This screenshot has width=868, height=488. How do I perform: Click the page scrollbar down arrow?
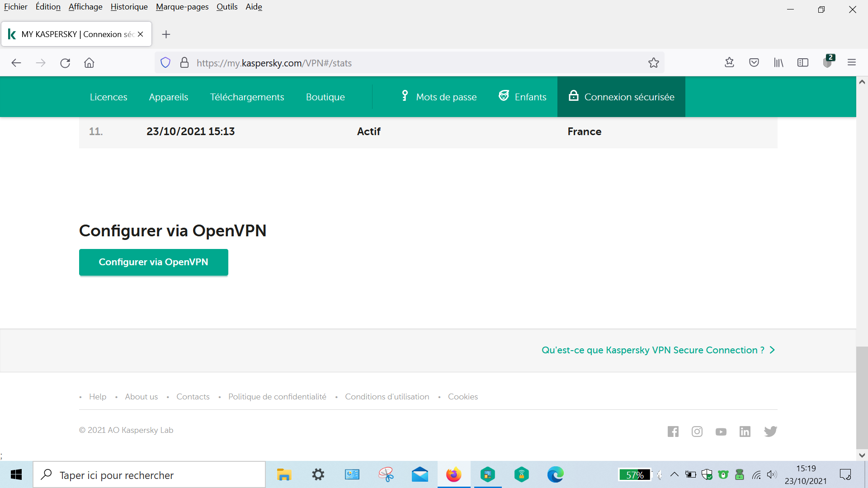(862, 455)
